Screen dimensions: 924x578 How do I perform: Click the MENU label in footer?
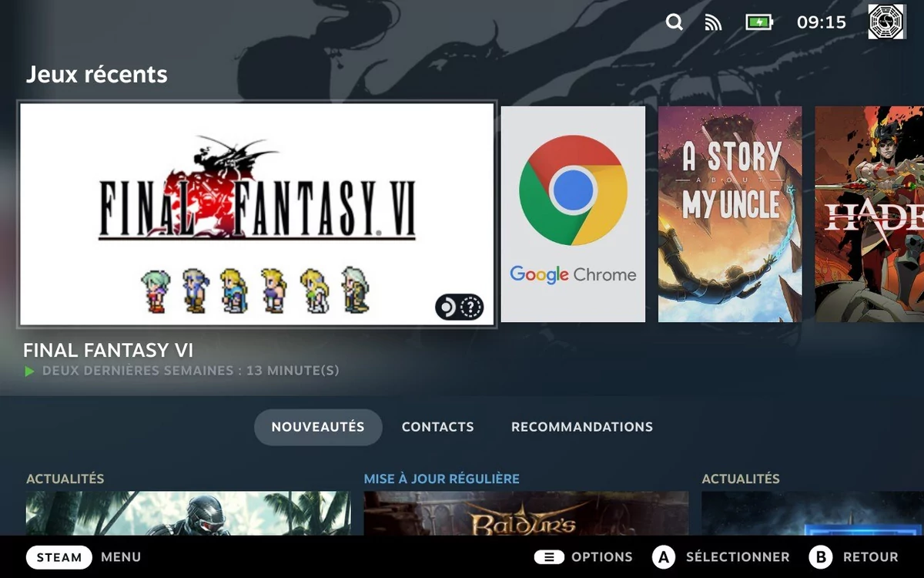[121, 557]
